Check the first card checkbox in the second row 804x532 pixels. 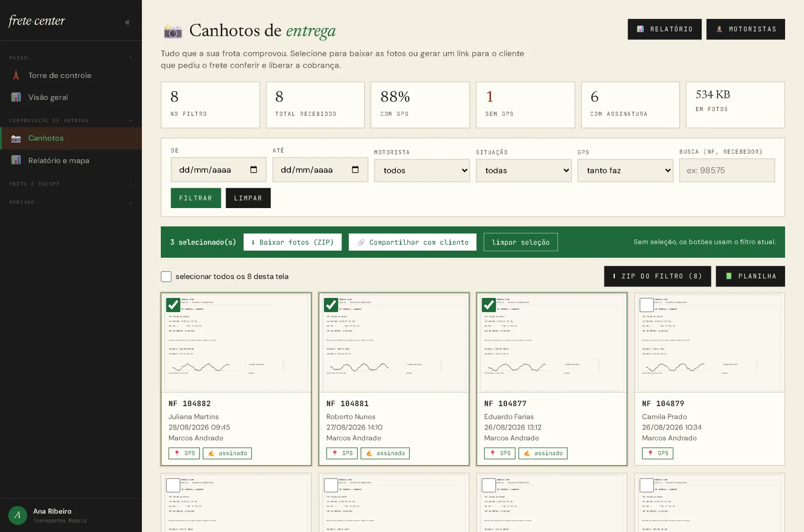(x=173, y=485)
